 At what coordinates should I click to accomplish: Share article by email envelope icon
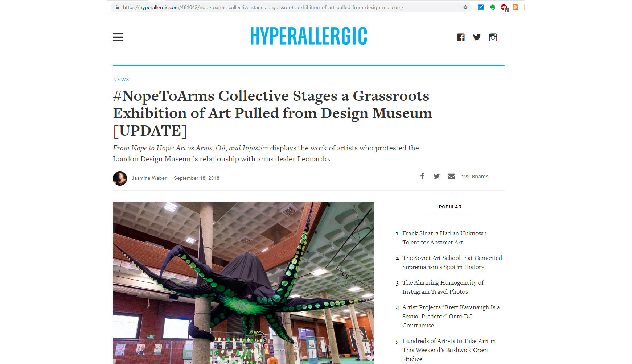[x=451, y=176]
